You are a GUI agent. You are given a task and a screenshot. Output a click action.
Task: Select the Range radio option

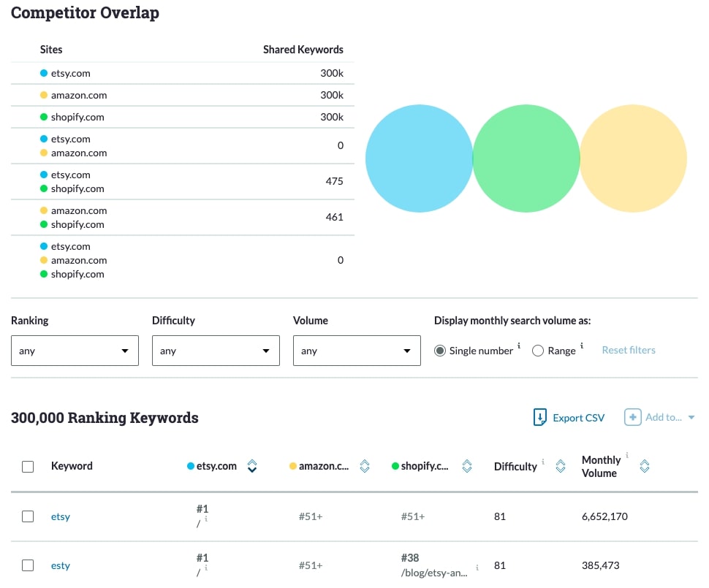point(538,351)
